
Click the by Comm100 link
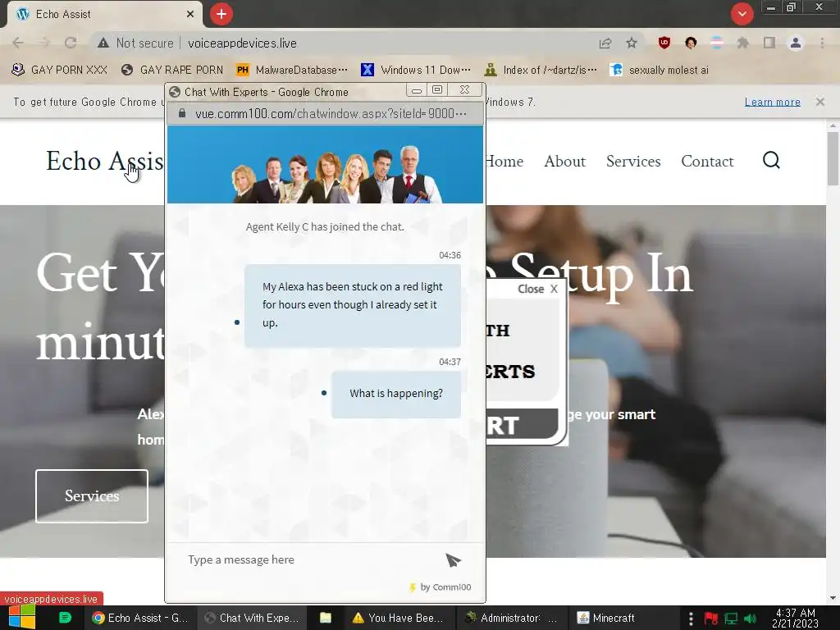pos(441,587)
